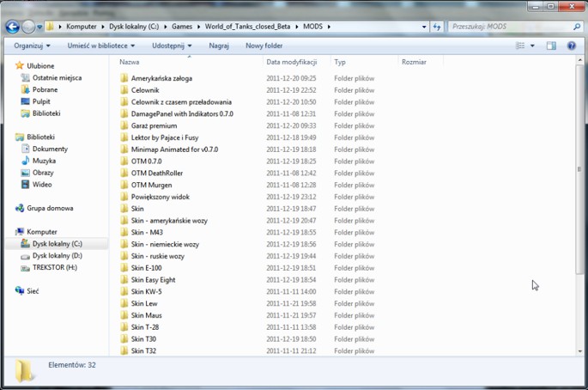The image size is (588, 390).
Task: Open Help with the question mark icon
Action: (x=572, y=46)
